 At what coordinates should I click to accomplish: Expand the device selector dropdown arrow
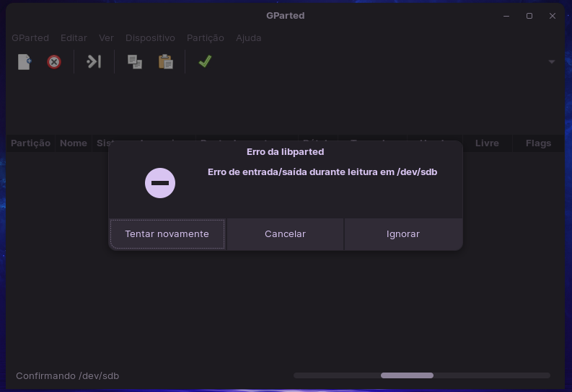pyautogui.click(x=552, y=62)
